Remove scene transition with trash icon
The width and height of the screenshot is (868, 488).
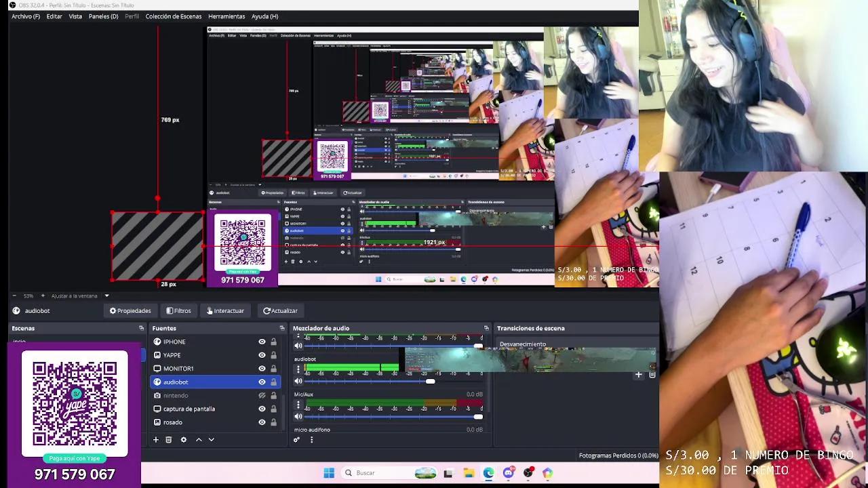click(652, 374)
